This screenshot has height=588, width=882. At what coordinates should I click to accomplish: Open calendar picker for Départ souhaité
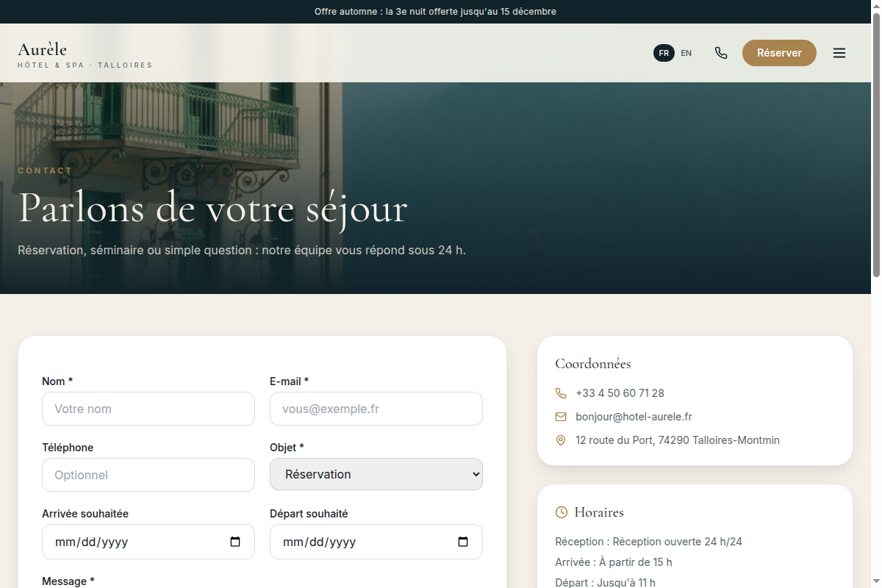(463, 542)
